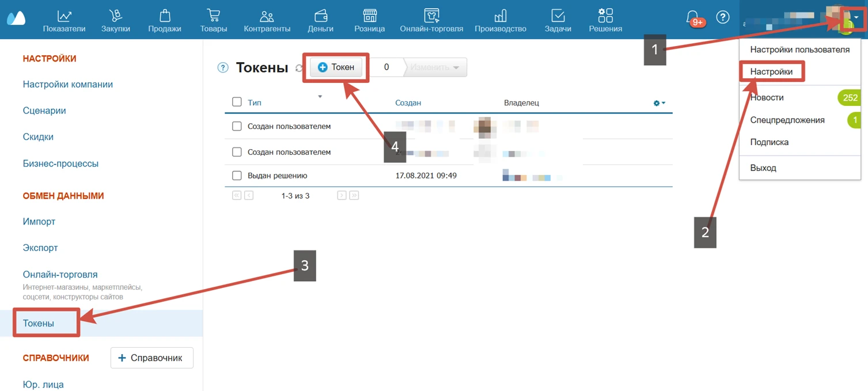
Task: Click the notifications bell icon
Action: [692, 17]
